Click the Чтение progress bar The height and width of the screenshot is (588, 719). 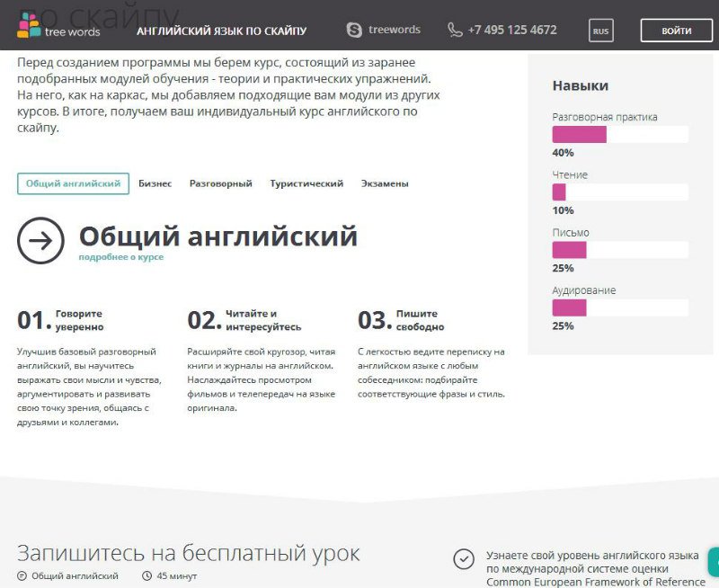click(x=620, y=192)
